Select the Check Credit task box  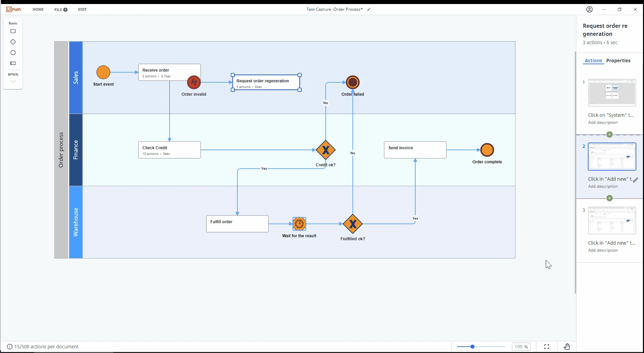pos(170,150)
